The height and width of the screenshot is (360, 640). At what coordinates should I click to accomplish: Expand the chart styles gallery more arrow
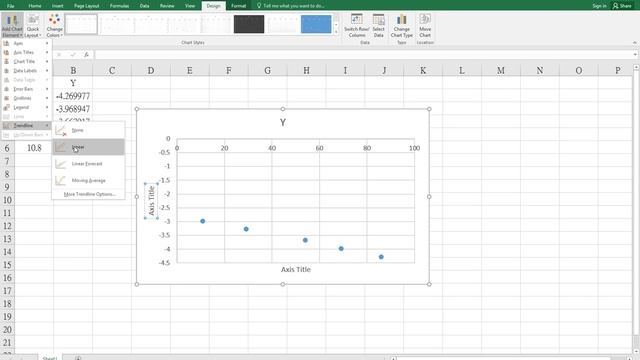click(x=336, y=32)
